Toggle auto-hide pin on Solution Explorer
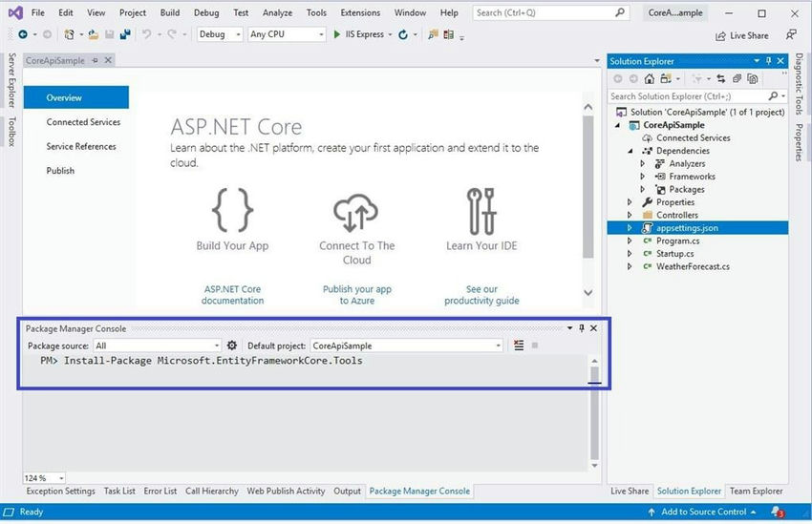Viewport: 812px width, 524px height. pos(768,61)
